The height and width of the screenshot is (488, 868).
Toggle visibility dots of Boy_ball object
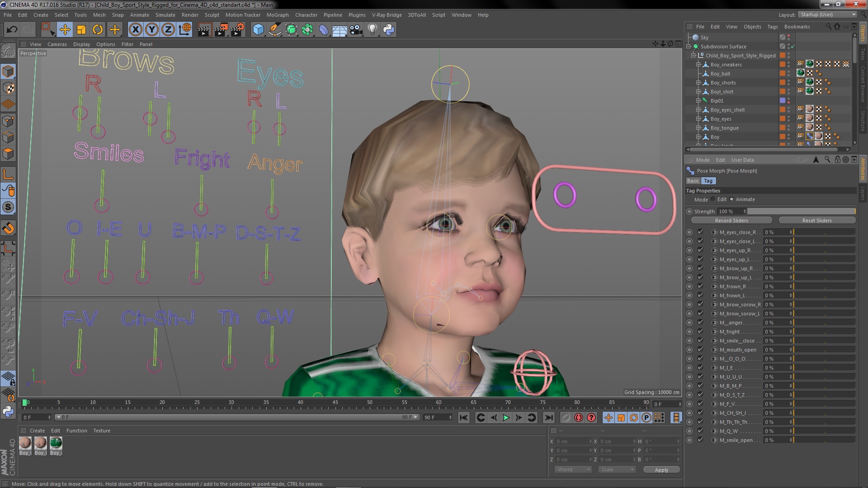(x=789, y=74)
